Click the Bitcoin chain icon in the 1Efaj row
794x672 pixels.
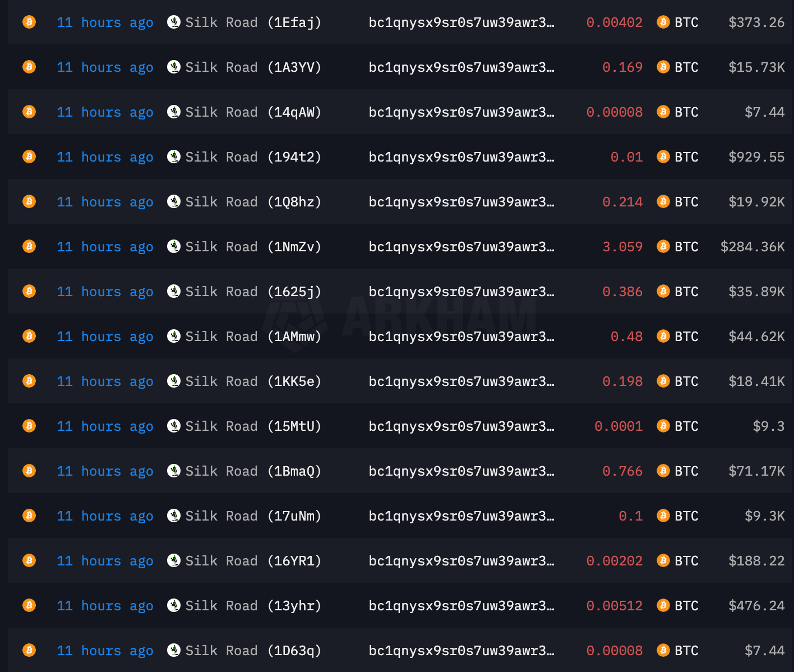pos(29,22)
